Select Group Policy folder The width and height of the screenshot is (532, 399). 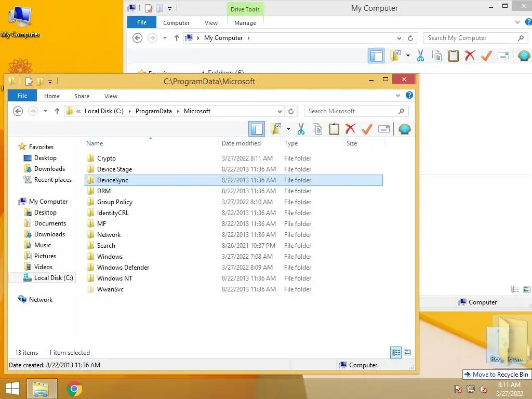click(233, 202)
